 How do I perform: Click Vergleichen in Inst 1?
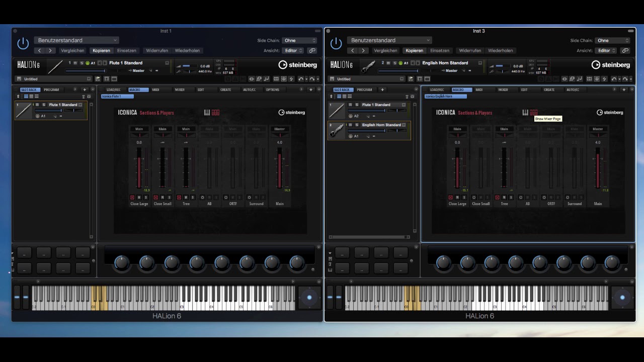pos(72,50)
